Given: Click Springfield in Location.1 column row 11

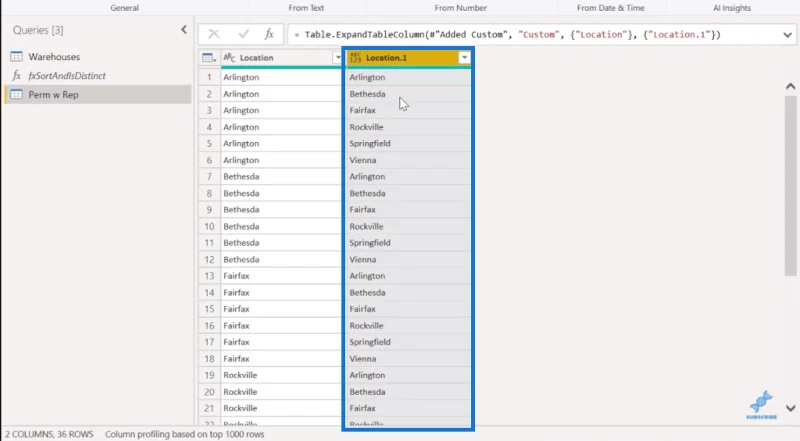Looking at the screenshot, I should [x=370, y=242].
